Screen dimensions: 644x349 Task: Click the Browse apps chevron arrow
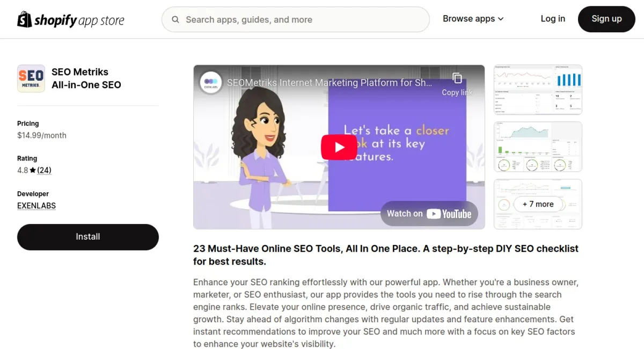pyautogui.click(x=501, y=19)
